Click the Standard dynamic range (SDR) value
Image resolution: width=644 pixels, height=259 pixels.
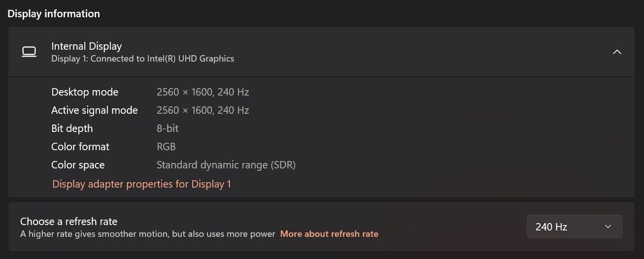click(226, 165)
